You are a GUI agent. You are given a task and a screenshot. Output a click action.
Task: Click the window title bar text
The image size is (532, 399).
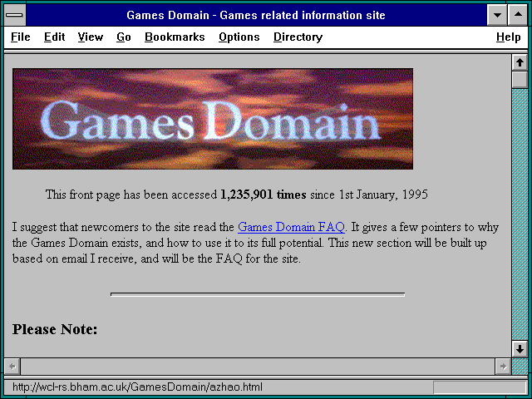tap(256, 15)
